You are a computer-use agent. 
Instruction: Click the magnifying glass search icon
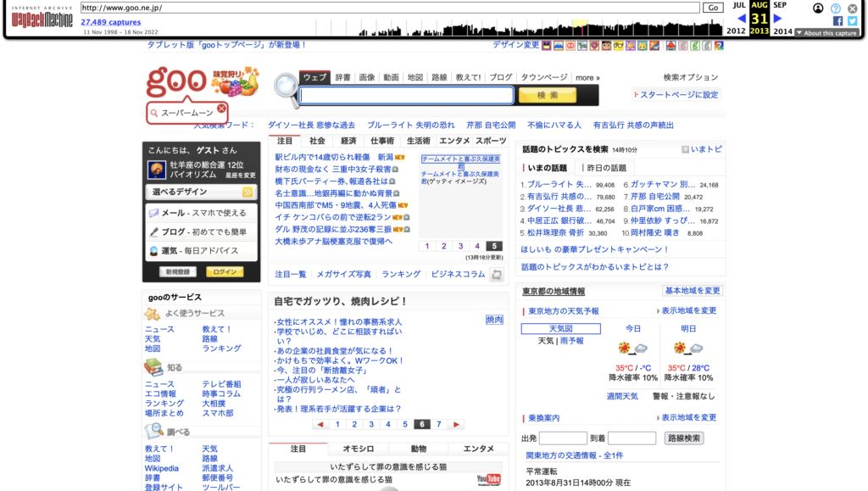click(287, 88)
